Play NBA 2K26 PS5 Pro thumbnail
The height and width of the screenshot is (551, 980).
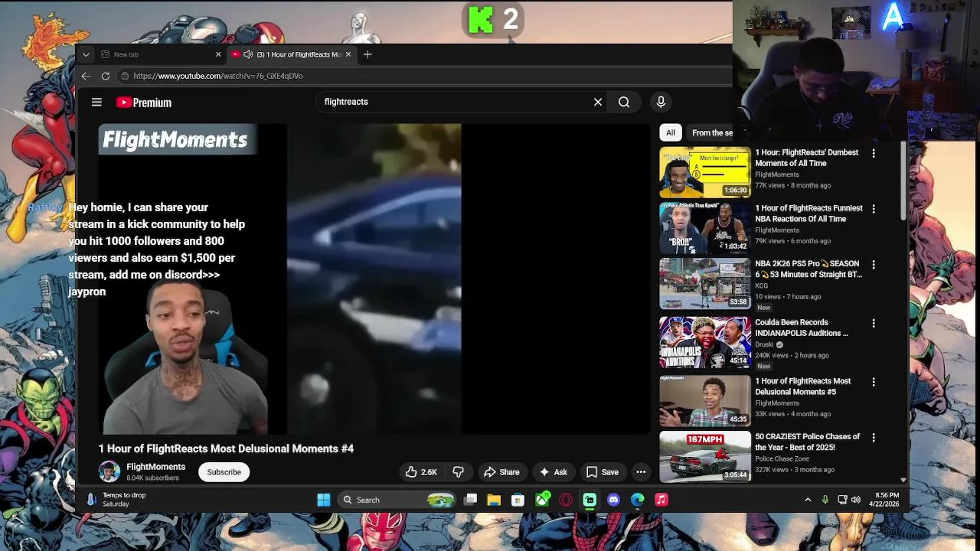(705, 284)
